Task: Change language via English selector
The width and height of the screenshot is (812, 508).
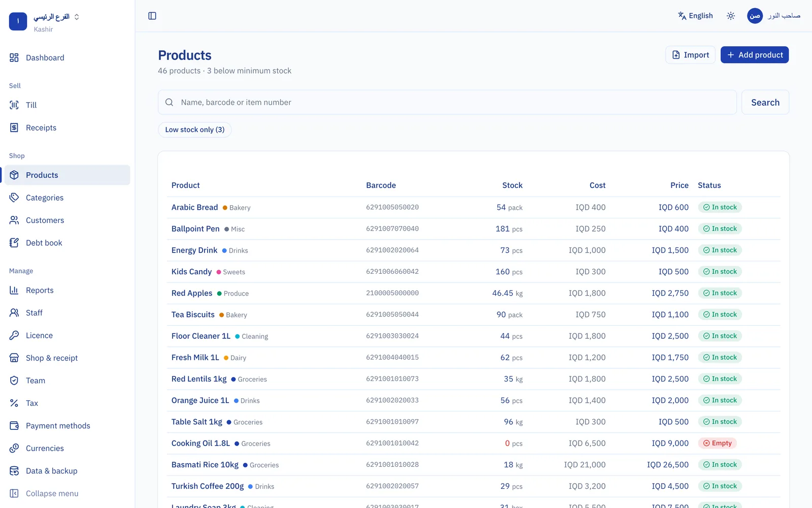Action: tap(695, 16)
